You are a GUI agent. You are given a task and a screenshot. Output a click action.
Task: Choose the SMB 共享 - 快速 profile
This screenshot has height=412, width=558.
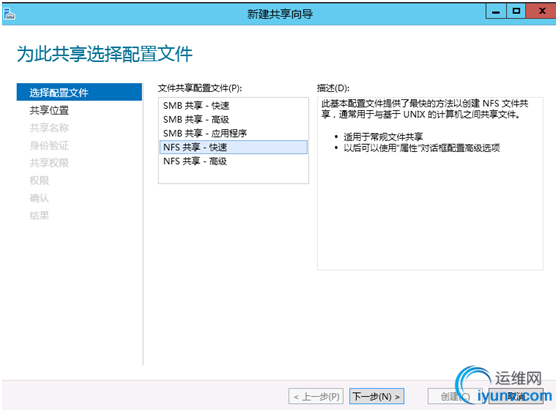click(233, 105)
